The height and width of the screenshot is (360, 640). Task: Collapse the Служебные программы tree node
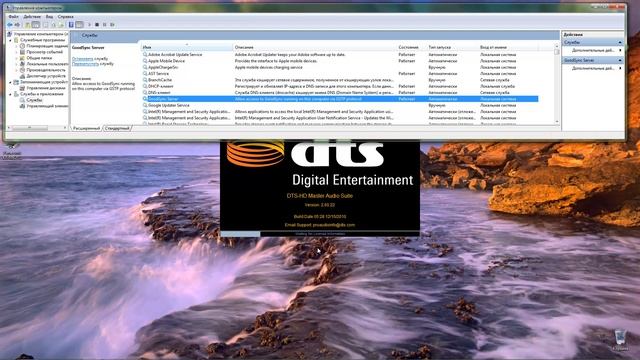pos(11,40)
